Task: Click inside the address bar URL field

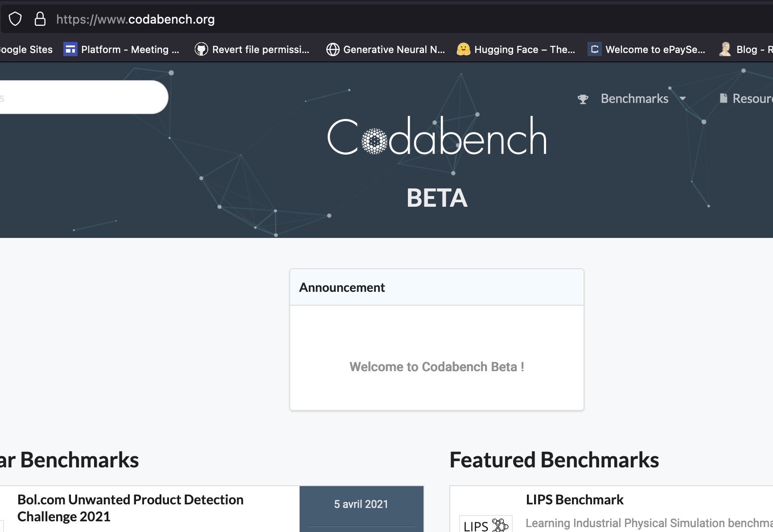Action: (x=136, y=19)
